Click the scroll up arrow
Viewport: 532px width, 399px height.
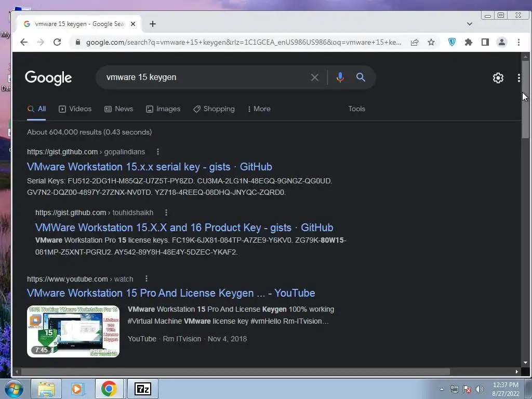[526, 56]
